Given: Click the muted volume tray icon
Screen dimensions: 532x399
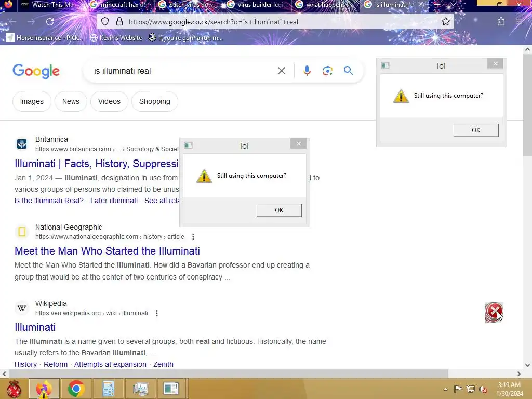Looking at the screenshot, I should 483,389.
